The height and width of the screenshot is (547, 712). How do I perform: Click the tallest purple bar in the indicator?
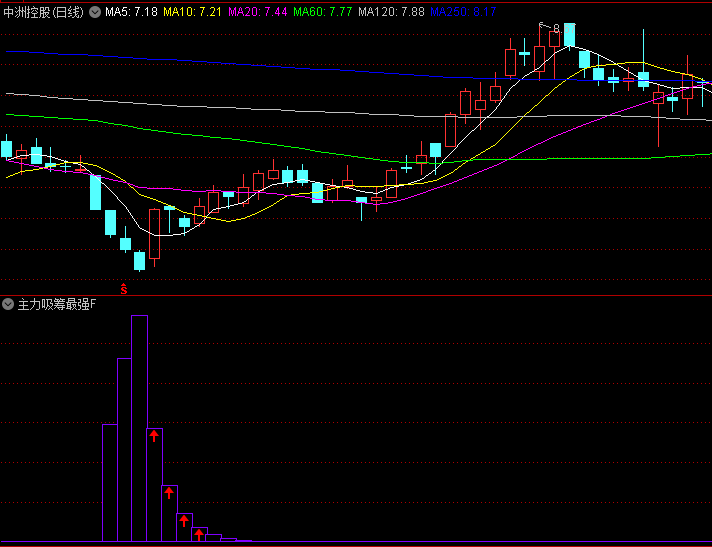click(139, 430)
